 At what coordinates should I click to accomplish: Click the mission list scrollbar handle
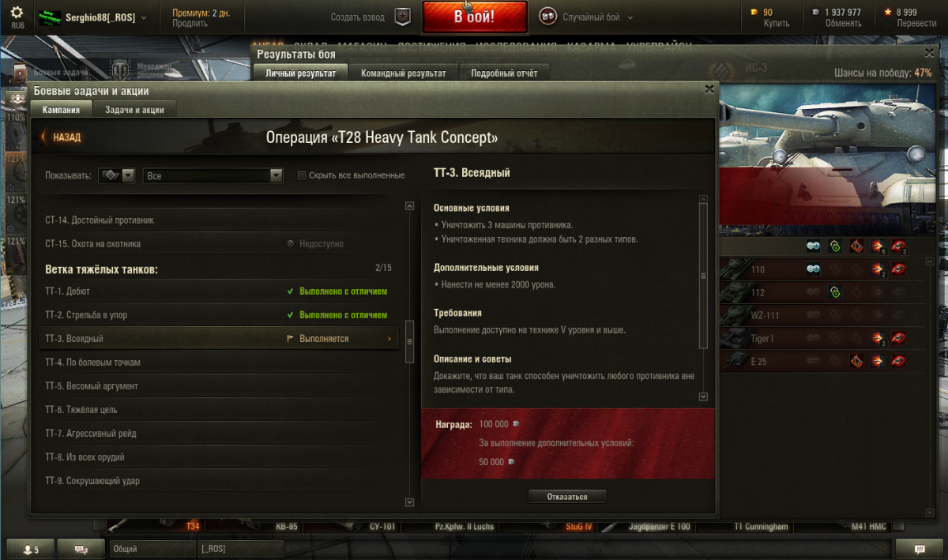coord(409,341)
